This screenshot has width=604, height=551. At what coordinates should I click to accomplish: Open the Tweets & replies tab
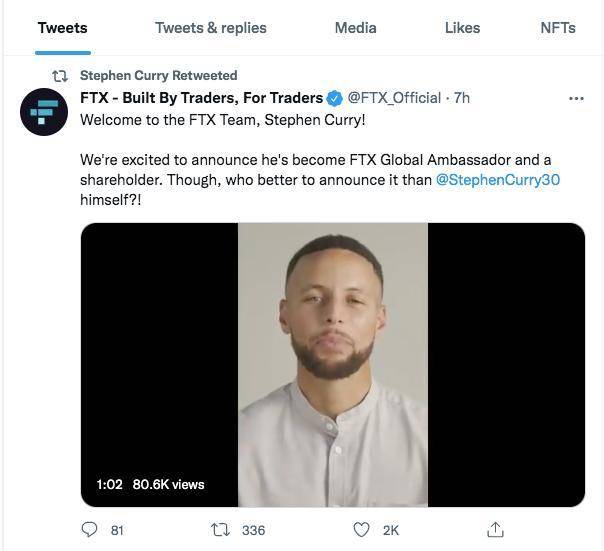pos(210,28)
